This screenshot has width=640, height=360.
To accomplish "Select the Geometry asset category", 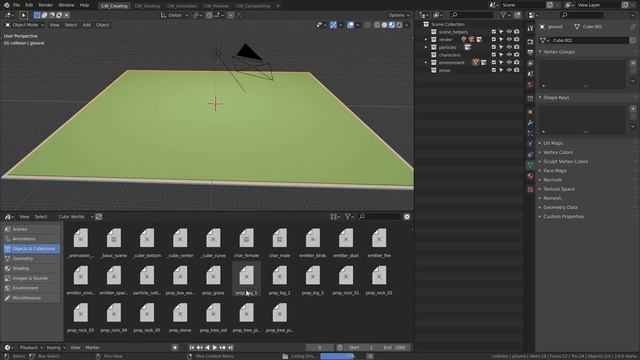I will [x=31, y=258].
